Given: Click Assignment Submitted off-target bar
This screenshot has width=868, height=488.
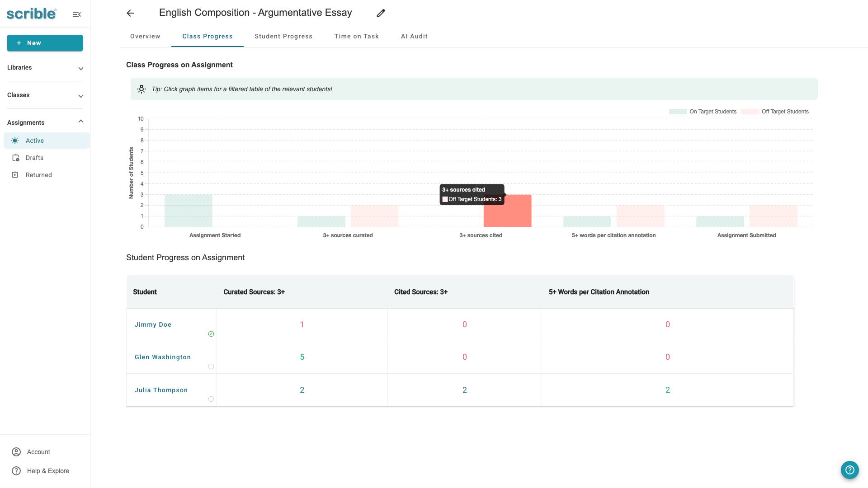Looking at the screenshot, I should tap(774, 216).
